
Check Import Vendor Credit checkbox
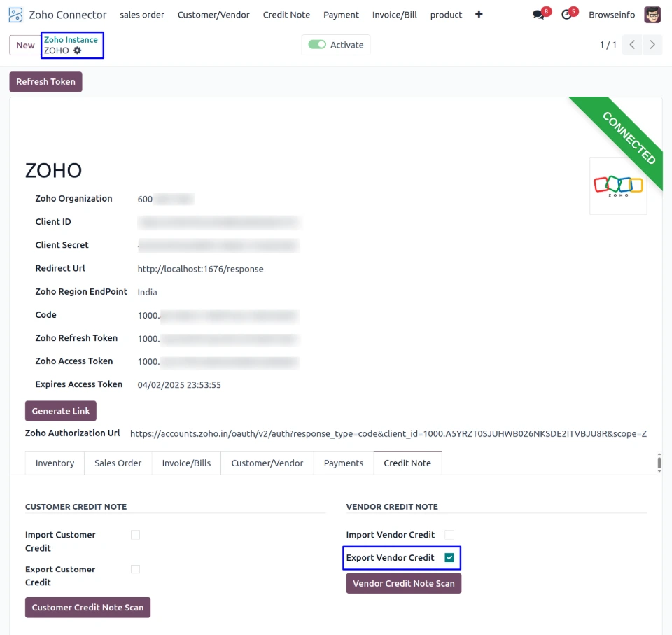pyautogui.click(x=449, y=535)
